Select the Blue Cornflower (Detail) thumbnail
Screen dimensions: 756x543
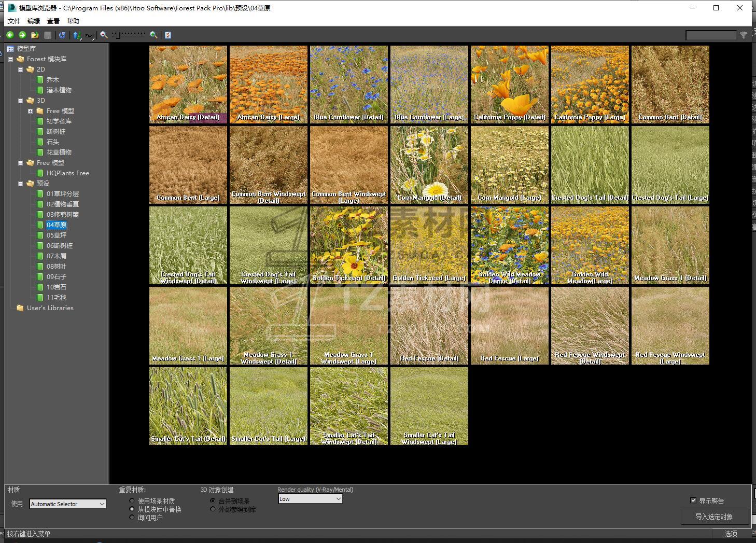(348, 84)
